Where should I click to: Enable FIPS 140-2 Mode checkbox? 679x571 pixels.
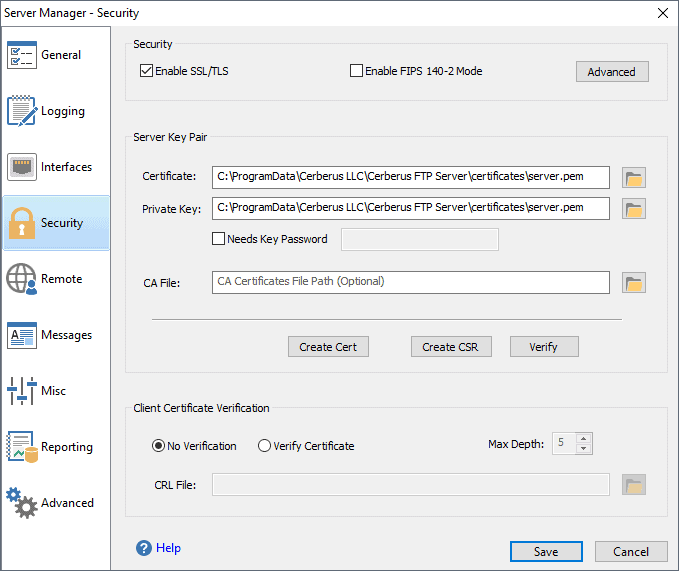(x=356, y=71)
